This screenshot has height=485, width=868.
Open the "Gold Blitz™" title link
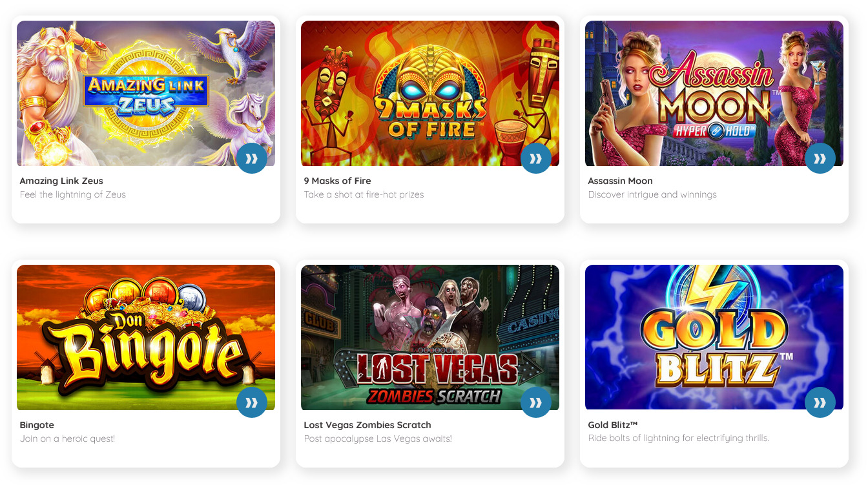point(613,425)
